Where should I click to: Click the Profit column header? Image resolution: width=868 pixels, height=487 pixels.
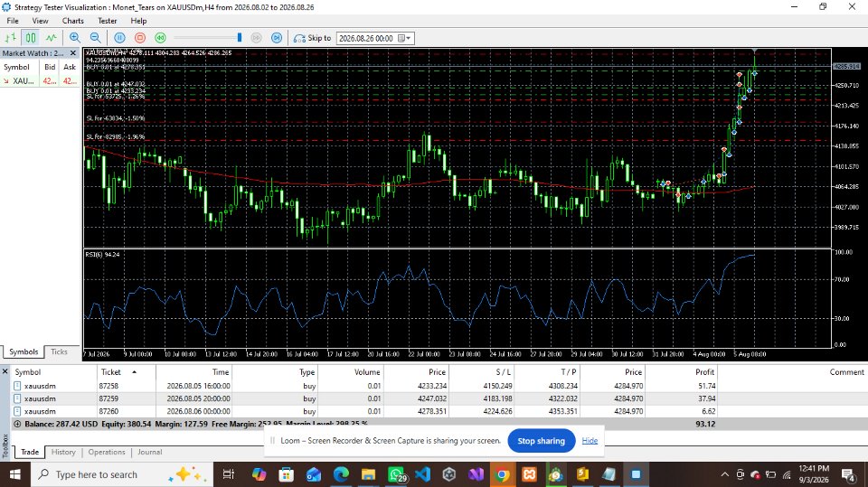point(682,372)
